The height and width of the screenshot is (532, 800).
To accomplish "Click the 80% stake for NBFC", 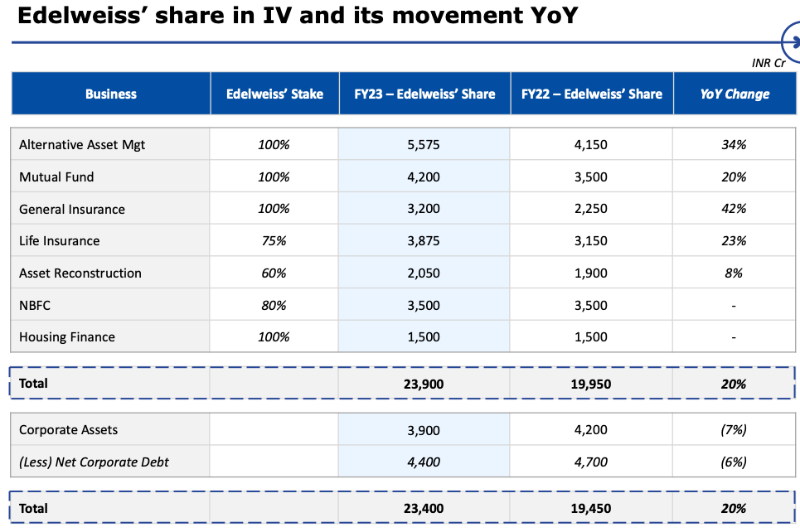I will pos(274,305).
